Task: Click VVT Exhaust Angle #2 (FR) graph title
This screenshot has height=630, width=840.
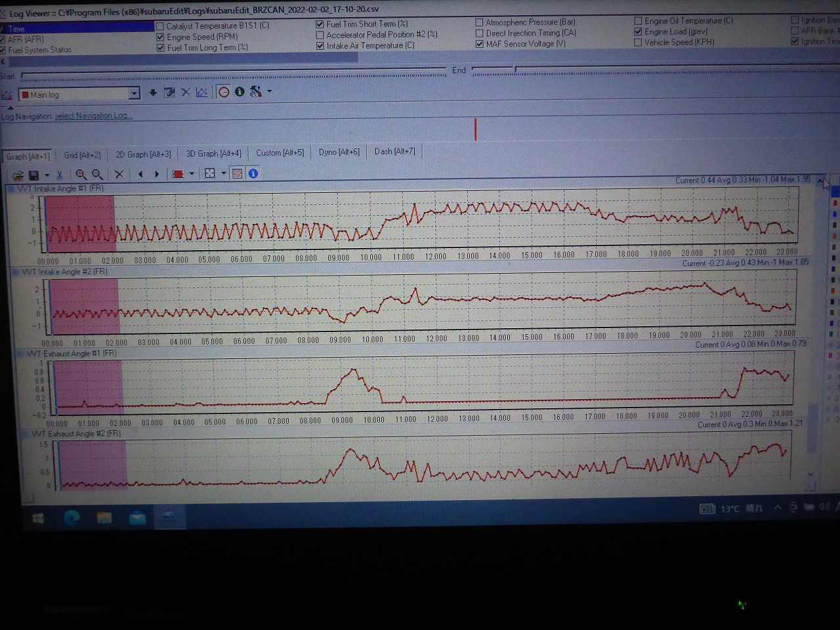Action: pyautogui.click(x=76, y=434)
